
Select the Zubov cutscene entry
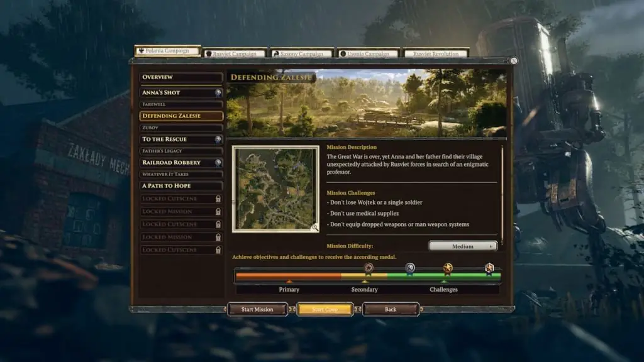[x=181, y=128]
